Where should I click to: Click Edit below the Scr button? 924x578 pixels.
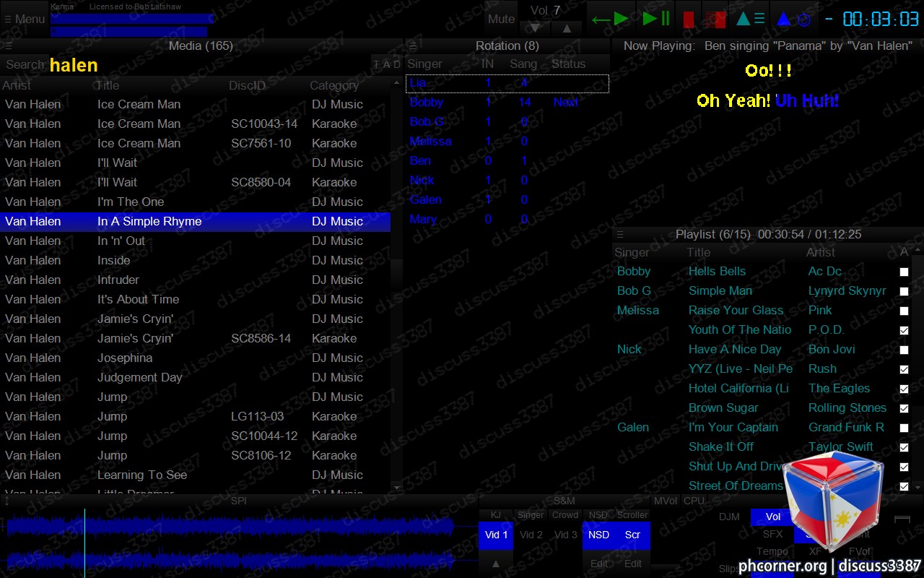click(632, 564)
